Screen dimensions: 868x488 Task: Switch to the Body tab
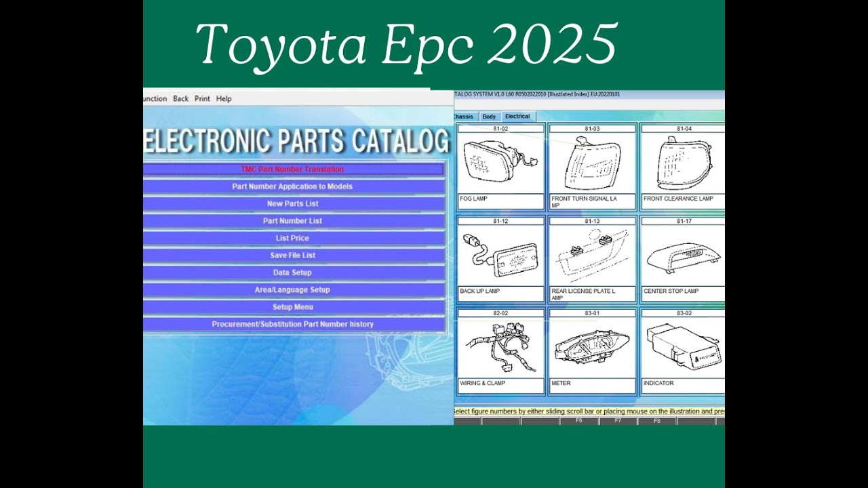tap(489, 117)
